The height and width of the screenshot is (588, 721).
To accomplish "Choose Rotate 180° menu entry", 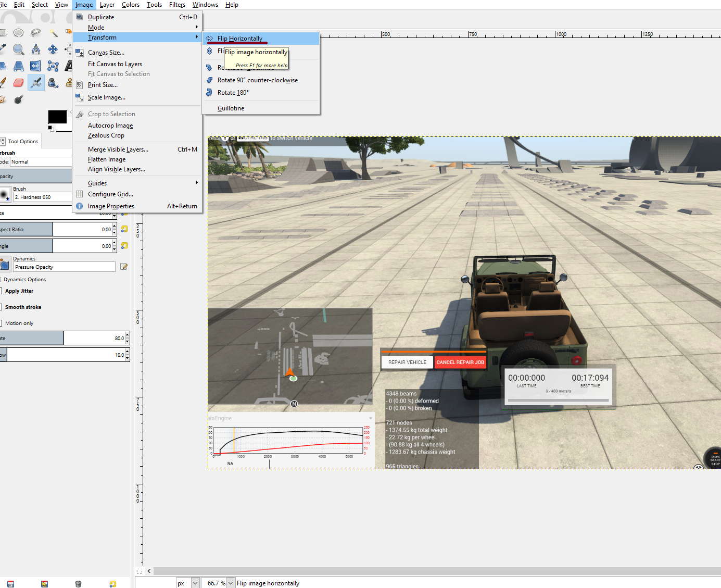I will [261, 93].
